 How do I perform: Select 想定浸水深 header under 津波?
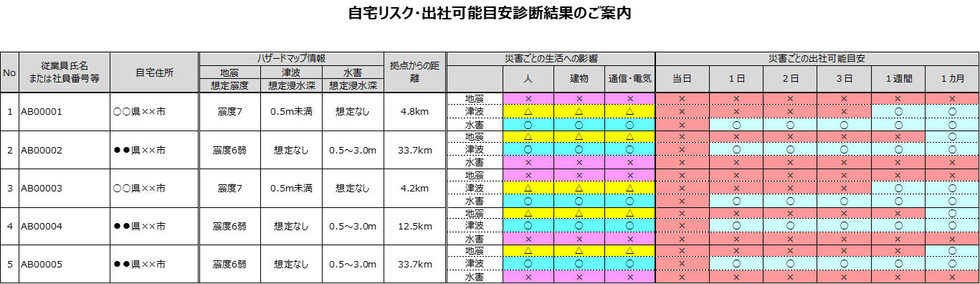click(291, 85)
